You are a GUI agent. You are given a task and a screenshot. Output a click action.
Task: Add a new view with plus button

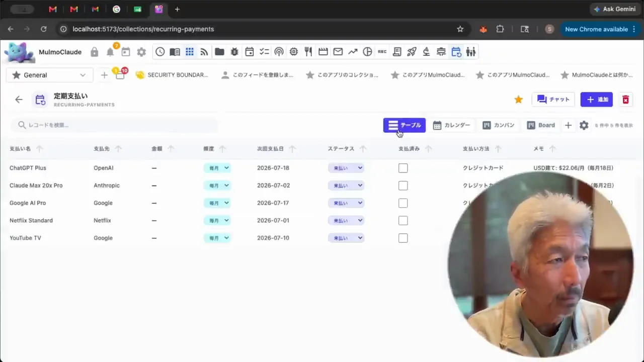coord(568,125)
